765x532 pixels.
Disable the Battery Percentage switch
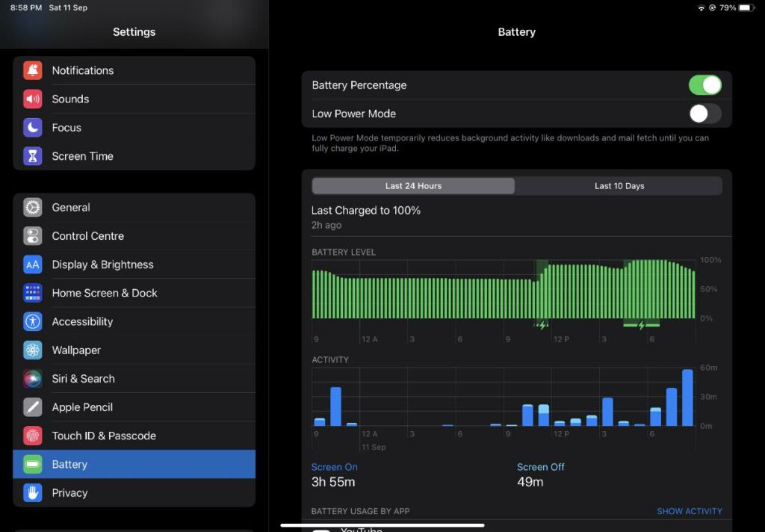[704, 85]
